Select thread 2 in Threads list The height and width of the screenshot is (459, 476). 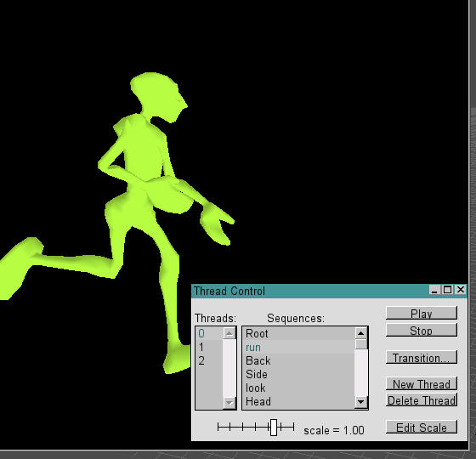tap(209, 360)
